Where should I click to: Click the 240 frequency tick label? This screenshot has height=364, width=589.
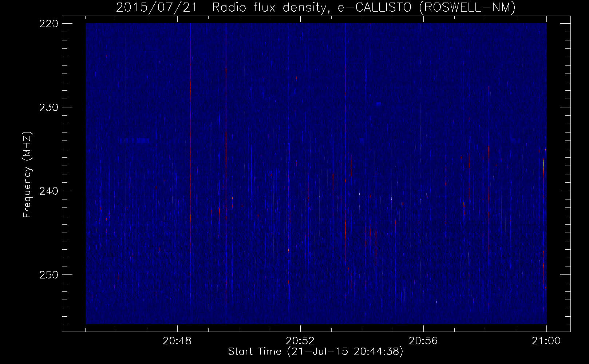click(x=48, y=191)
